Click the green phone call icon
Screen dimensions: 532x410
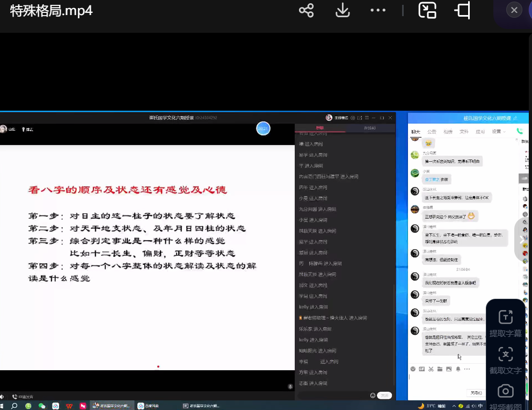(520, 131)
